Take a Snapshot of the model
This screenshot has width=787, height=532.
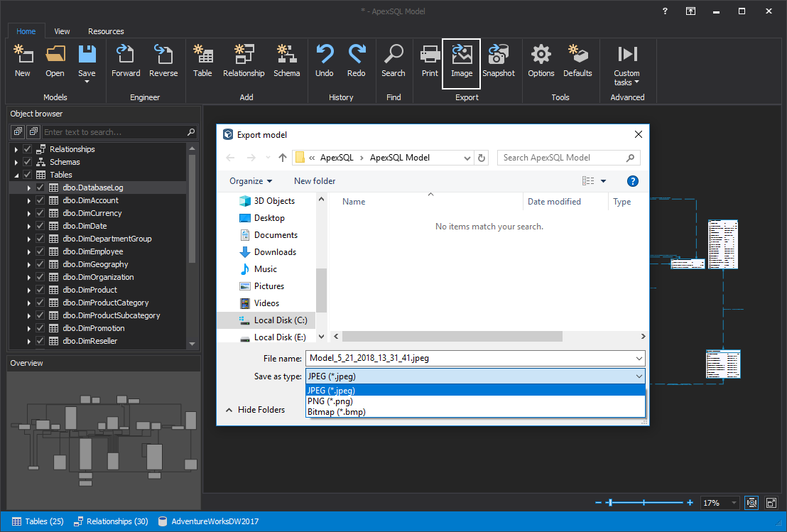point(499,60)
